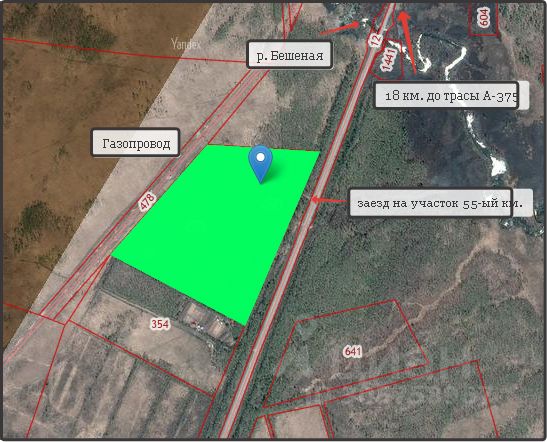
Task: Click the red arrow pointing toward river
Action: click(x=340, y=28)
